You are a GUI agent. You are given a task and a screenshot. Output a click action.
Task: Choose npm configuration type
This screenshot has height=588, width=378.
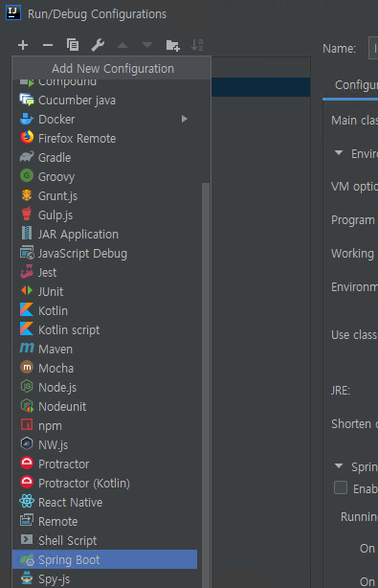105,425
